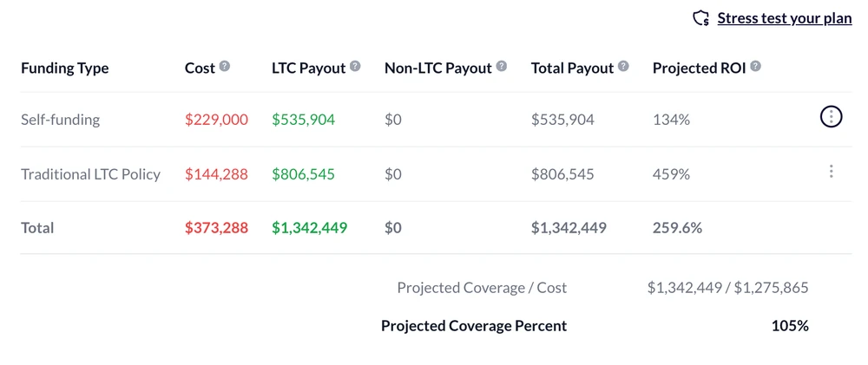Click the Traditional LTC Policy cost $144,288
Image resolution: width=868 pixels, height=365 pixels.
click(x=216, y=174)
